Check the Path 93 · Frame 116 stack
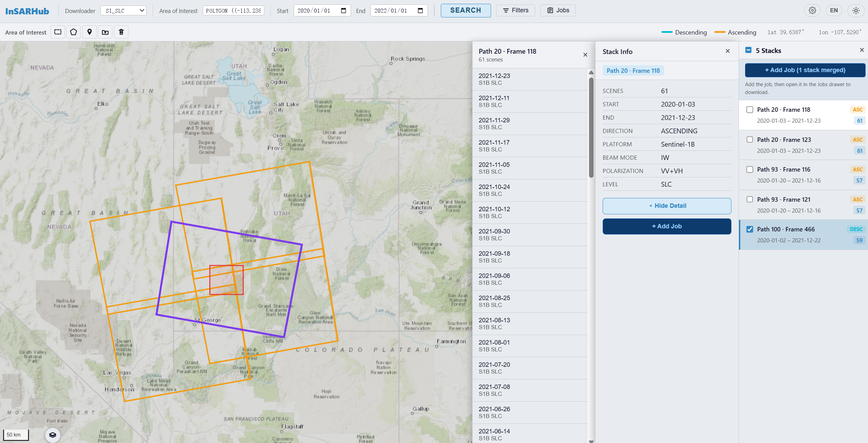The width and height of the screenshot is (868, 443). tap(750, 170)
